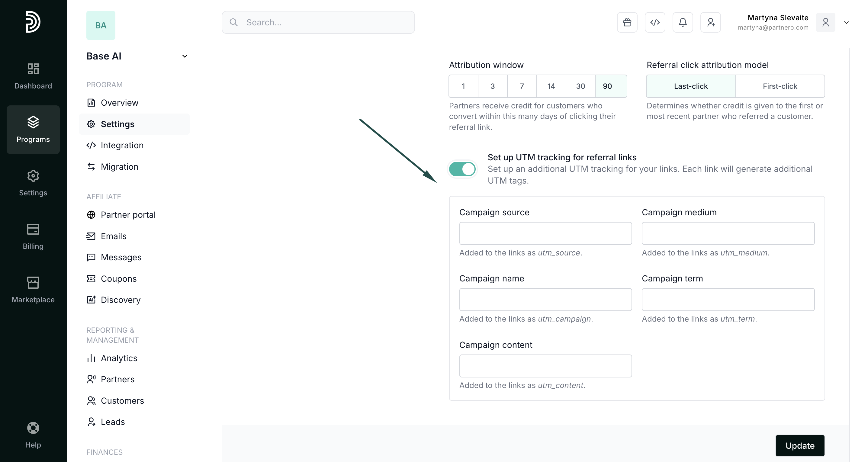This screenshot has width=868, height=462.
Task: Set attribution window to 30 days
Action: pos(580,86)
